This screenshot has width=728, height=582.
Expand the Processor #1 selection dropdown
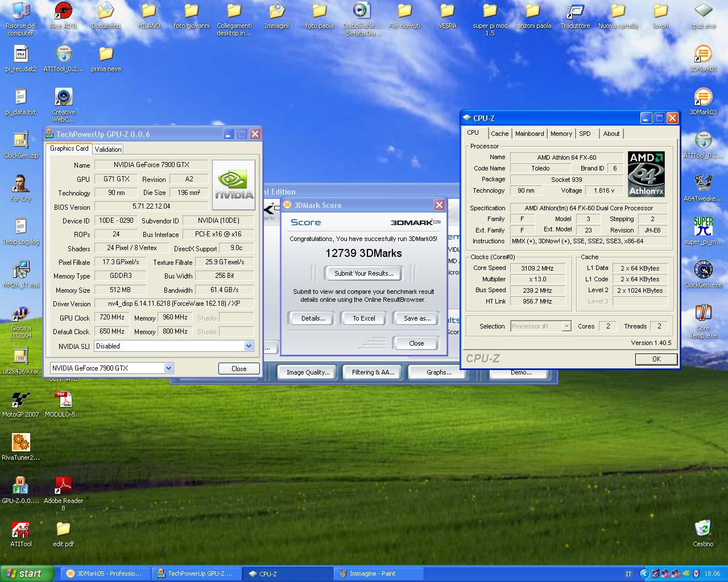coord(566,326)
